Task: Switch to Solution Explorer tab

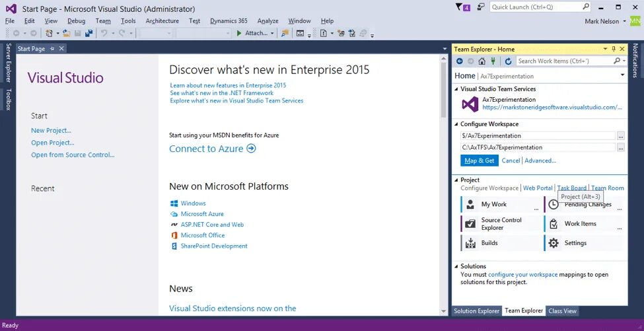Action: tap(476, 311)
